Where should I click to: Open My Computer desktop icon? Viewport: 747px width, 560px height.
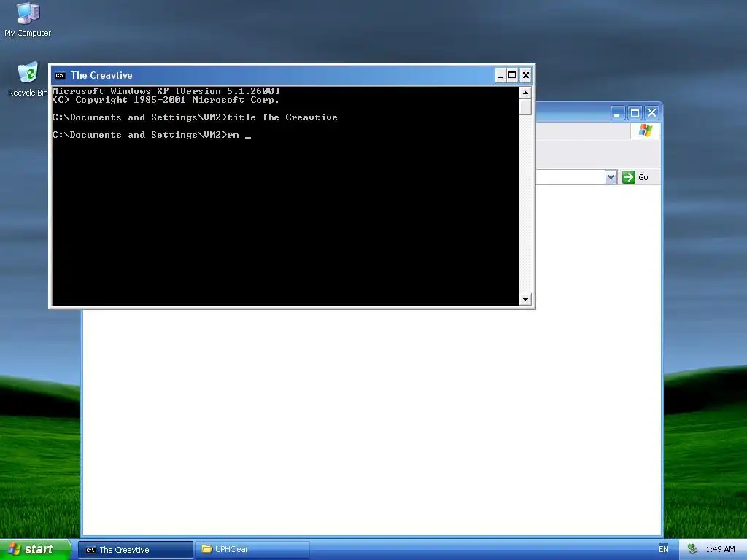pos(28,20)
